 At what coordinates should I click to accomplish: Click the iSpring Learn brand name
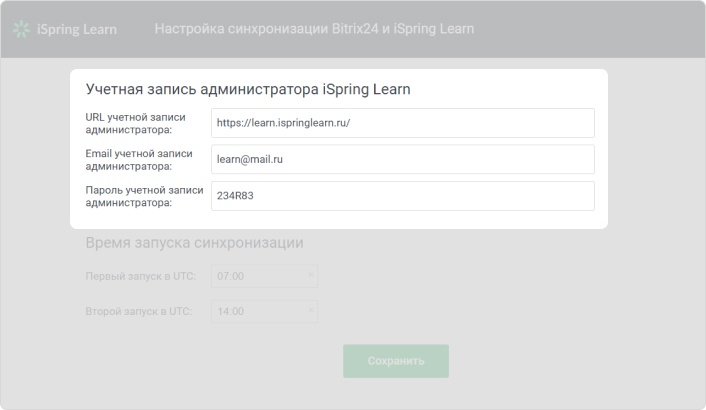tap(77, 29)
